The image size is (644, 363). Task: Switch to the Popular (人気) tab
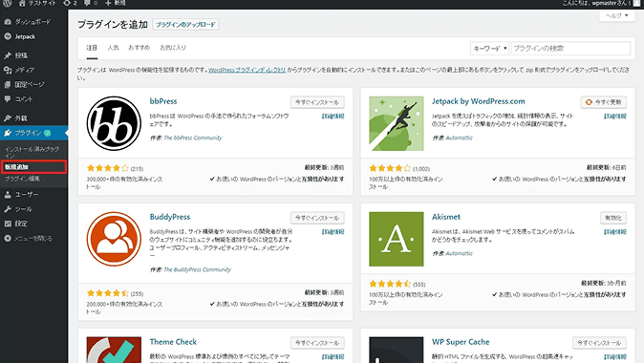[x=113, y=48]
